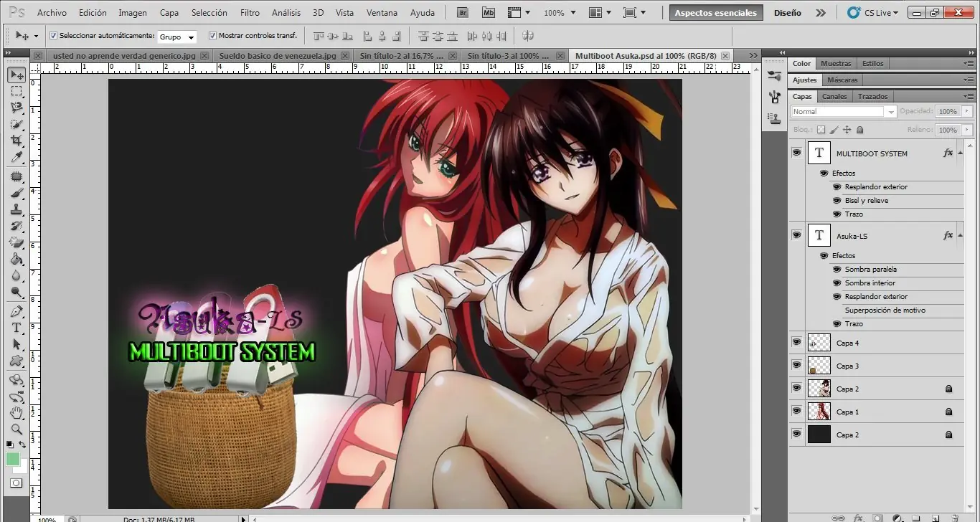Screen dimensions: 980x522
Task: Select the Eraser tool
Action: pos(17,242)
